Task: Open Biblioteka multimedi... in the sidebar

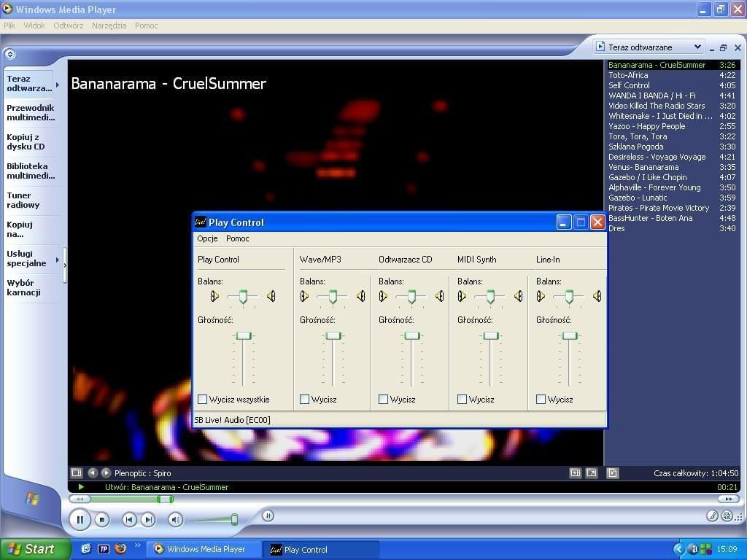Action: pyautogui.click(x=31, y=171)
